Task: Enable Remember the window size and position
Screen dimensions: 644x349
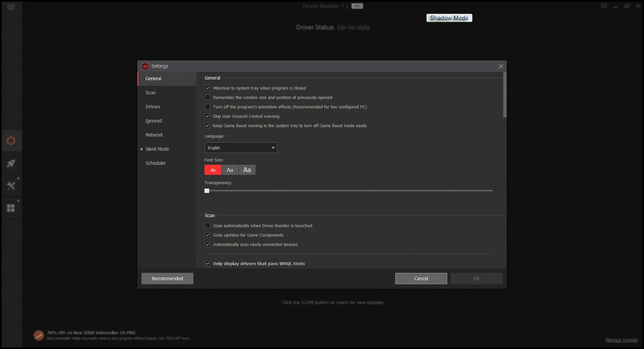Action: click(x=208, y=97)
